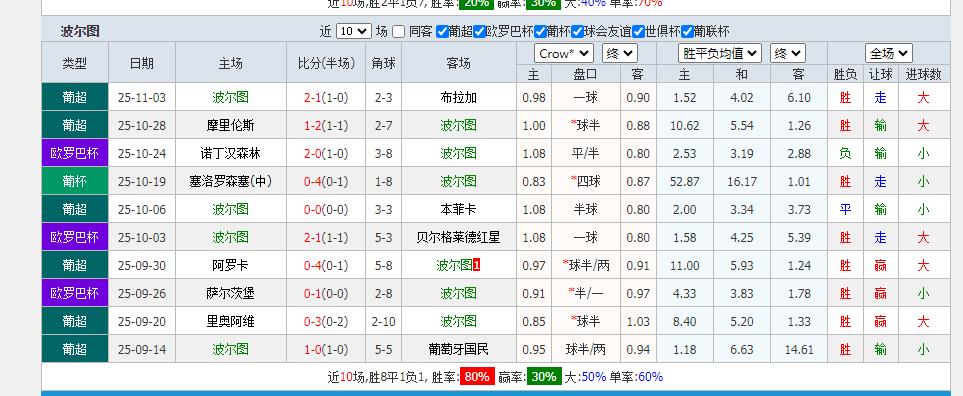Click the 葡杯 league tag on 25-10-19 row
963x396 pixels.
pos(74,182)
